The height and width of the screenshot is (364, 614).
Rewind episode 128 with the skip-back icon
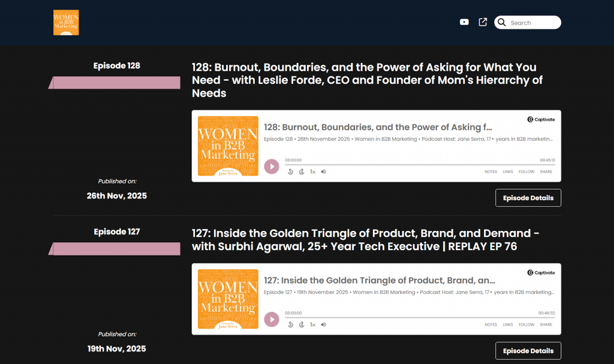(x=290, y=172)
